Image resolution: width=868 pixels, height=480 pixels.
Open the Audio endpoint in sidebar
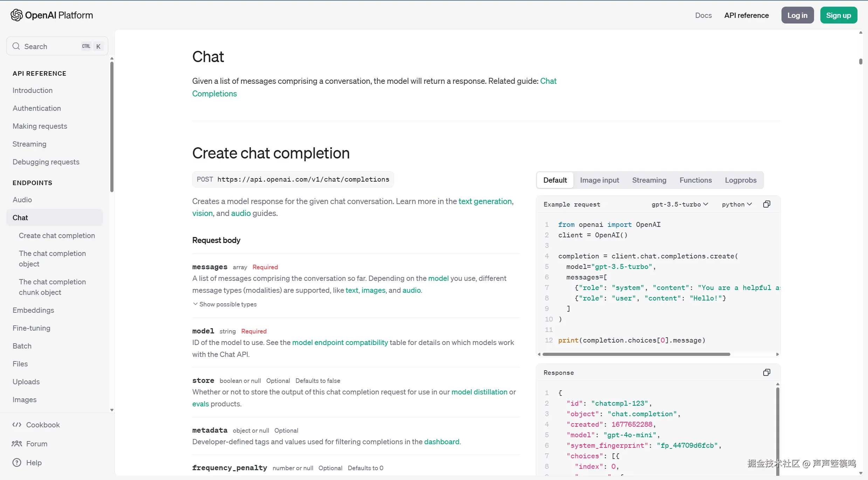pos(22,200)
